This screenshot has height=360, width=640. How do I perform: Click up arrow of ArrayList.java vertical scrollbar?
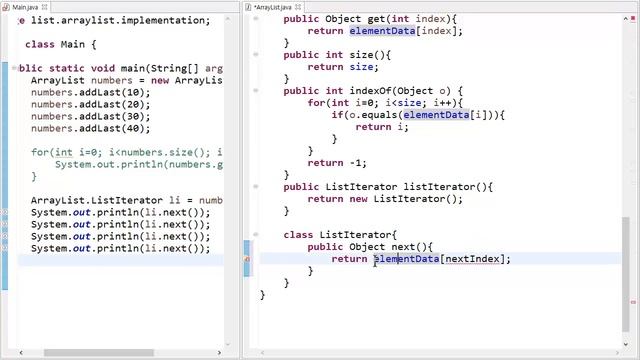(x=626, y=19)
